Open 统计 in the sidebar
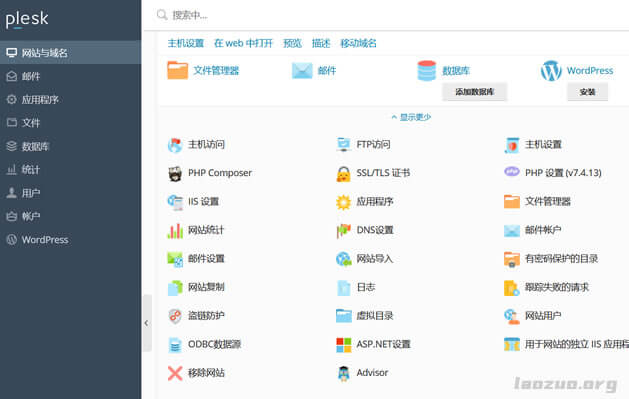The width and height of the screenshot is (629, 399). tap(71, 169)
